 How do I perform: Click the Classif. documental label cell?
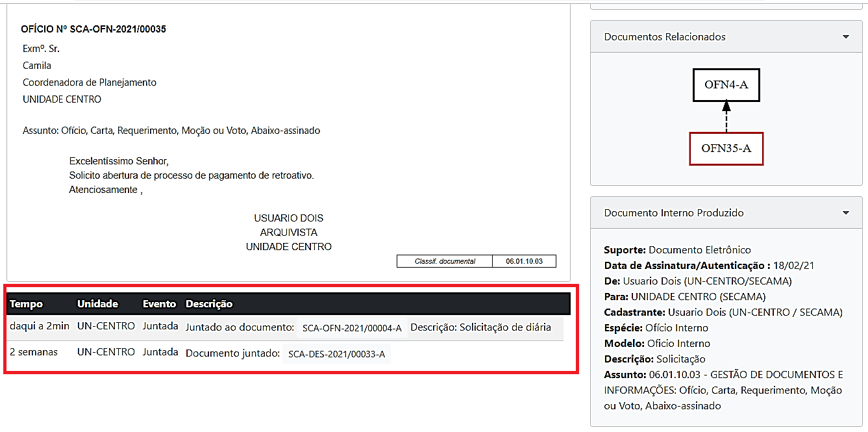point(445,261)
